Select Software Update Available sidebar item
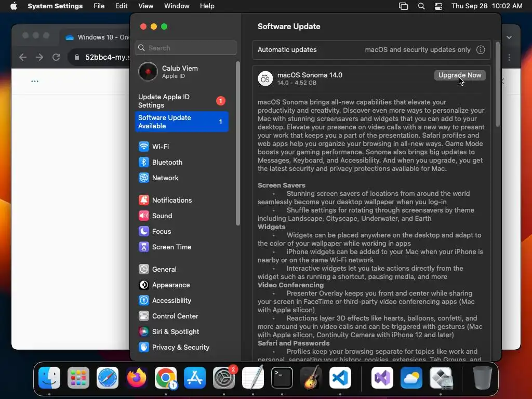Viewport: 532px width, 399px height. (x=181, y=122)
